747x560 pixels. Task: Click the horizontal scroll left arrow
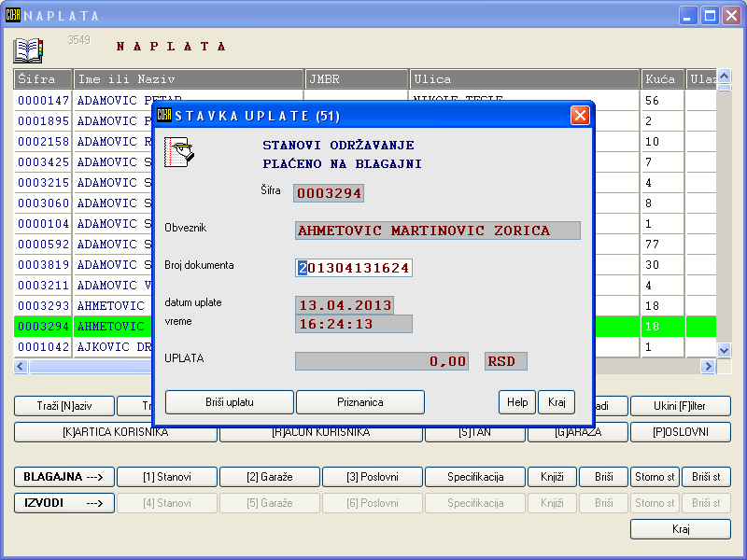click(x=21, y=367)
